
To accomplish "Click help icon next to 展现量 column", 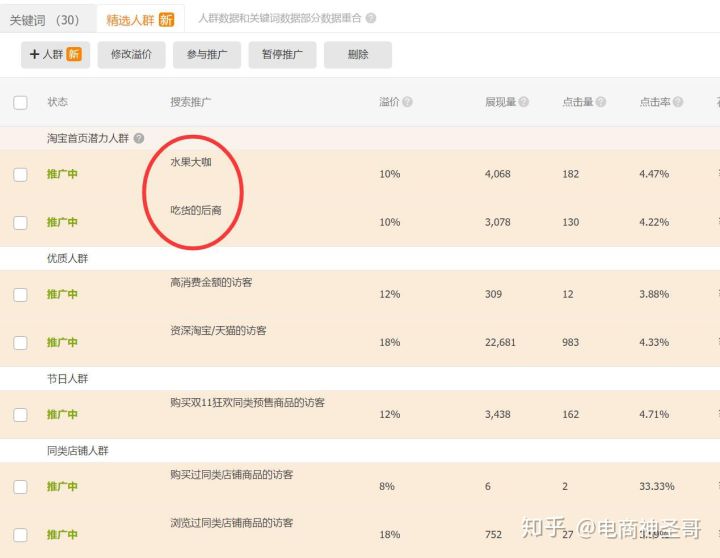I will pyautogui.click(x=524, y=103).
